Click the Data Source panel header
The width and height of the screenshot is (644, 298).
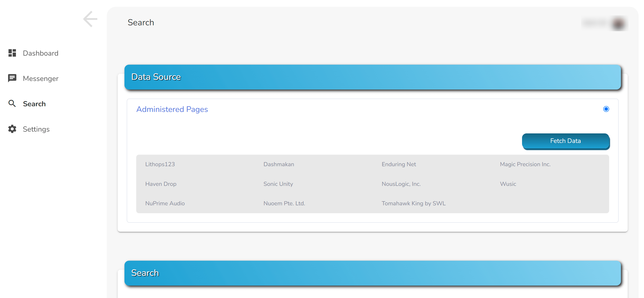coord(372,77)
